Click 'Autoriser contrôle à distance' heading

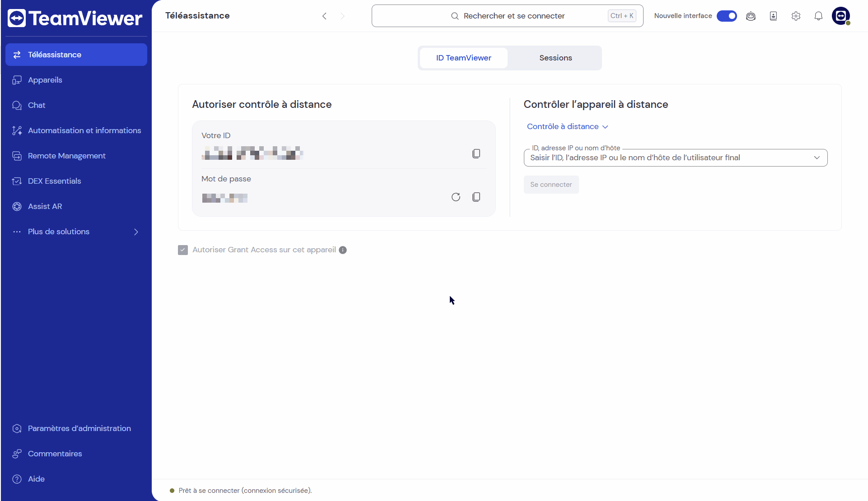tap(262, 104)
